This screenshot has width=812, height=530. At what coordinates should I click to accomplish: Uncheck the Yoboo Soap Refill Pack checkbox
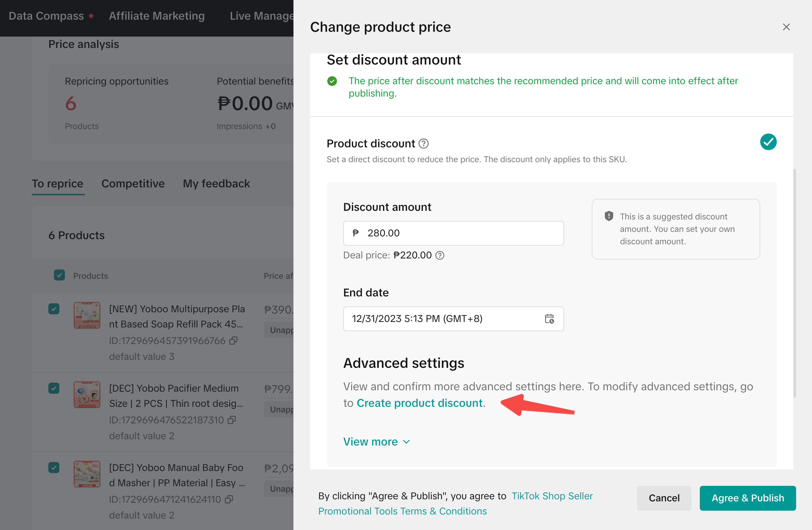54,309
